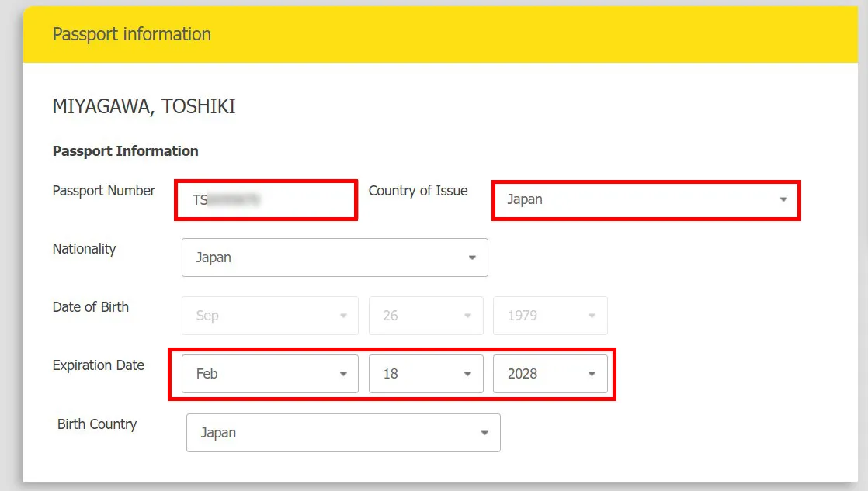Screen dimensions: 868x491
Task: Click the Nationality field label
Action: click(84, 249)
